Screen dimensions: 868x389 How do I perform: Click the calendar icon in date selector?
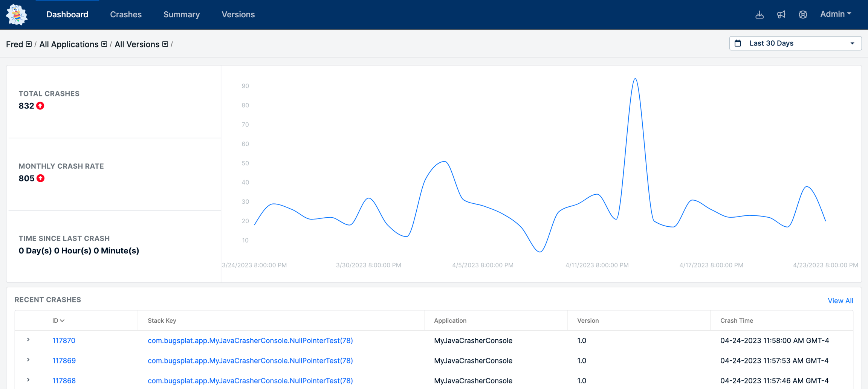738,43
